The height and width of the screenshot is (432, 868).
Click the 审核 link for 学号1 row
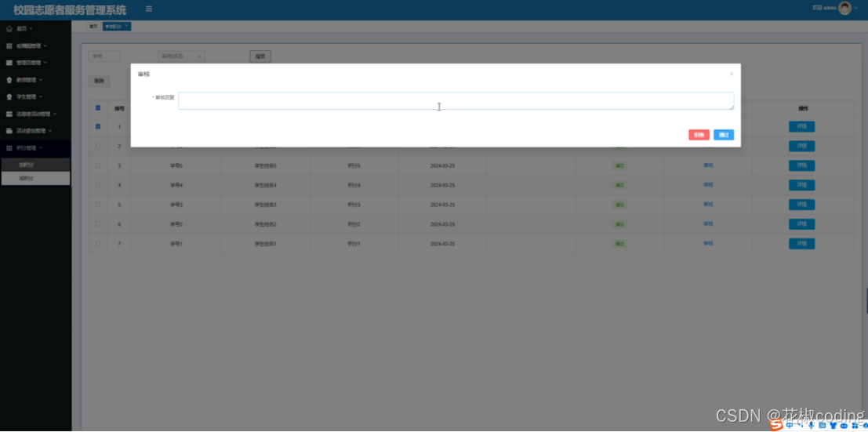708,242
